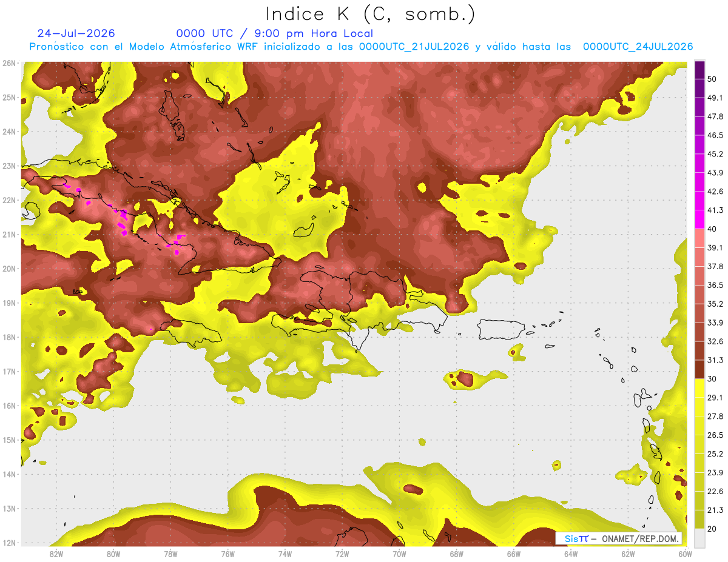Click the color bar value '35.2'
The image size is (728, 562).
[715, 304]
